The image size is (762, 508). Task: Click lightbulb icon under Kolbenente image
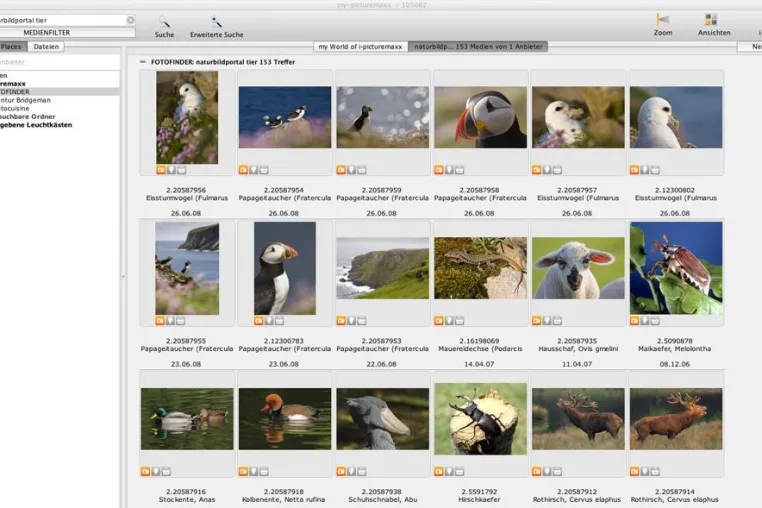click(x=253, y=471)
